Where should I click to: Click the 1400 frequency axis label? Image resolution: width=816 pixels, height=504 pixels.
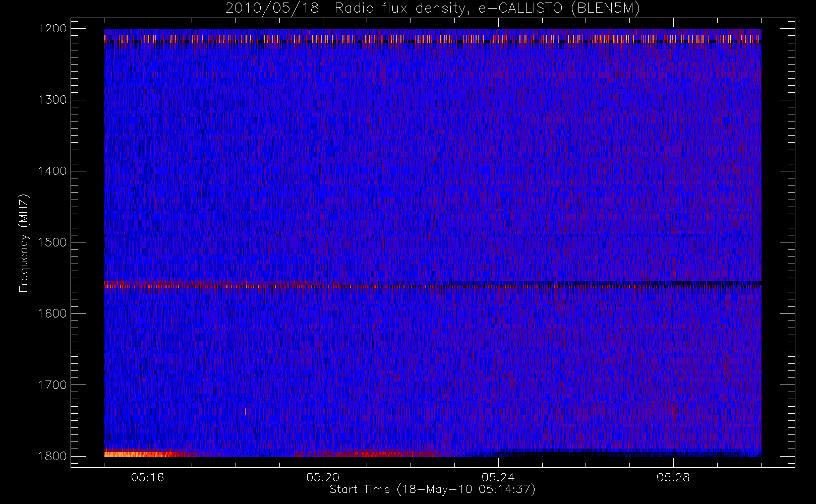point(53,171)
